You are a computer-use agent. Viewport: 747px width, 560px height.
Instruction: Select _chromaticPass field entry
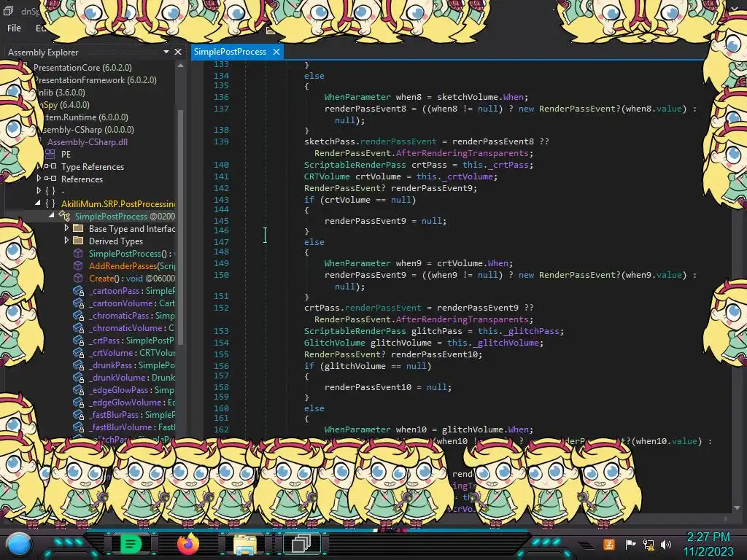[132, 316]
